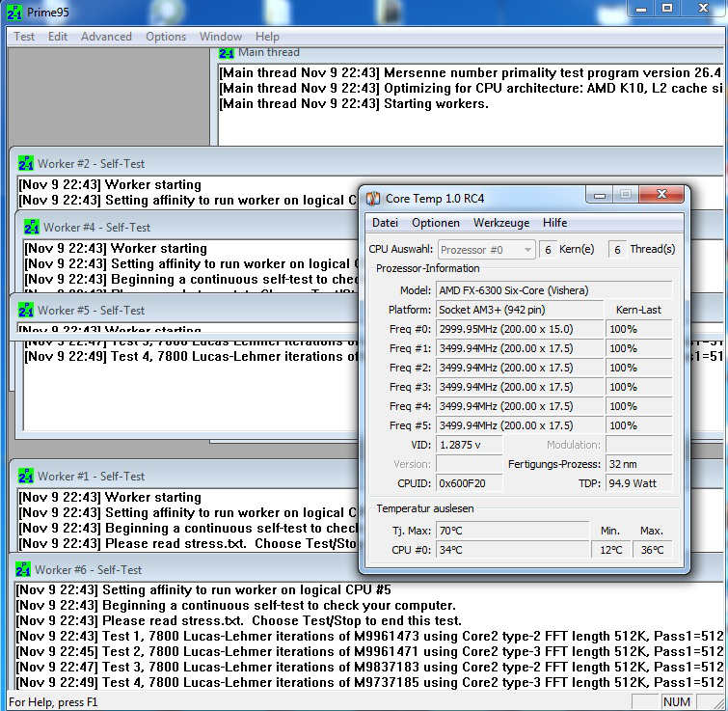Image resolution: width=728 pixels, height=711 pixels.
Task: Click the VID value 1.2875 v
Action: (469, 445)
